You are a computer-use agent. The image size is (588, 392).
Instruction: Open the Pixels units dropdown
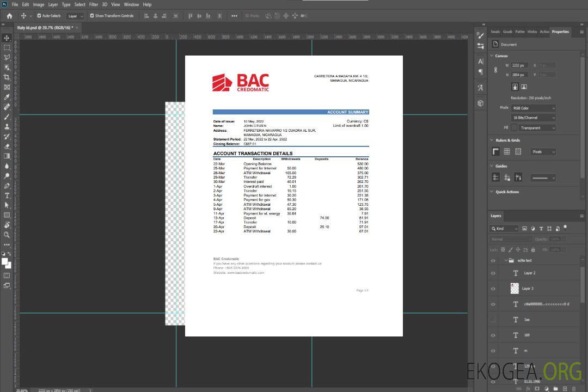pos(543,152)
